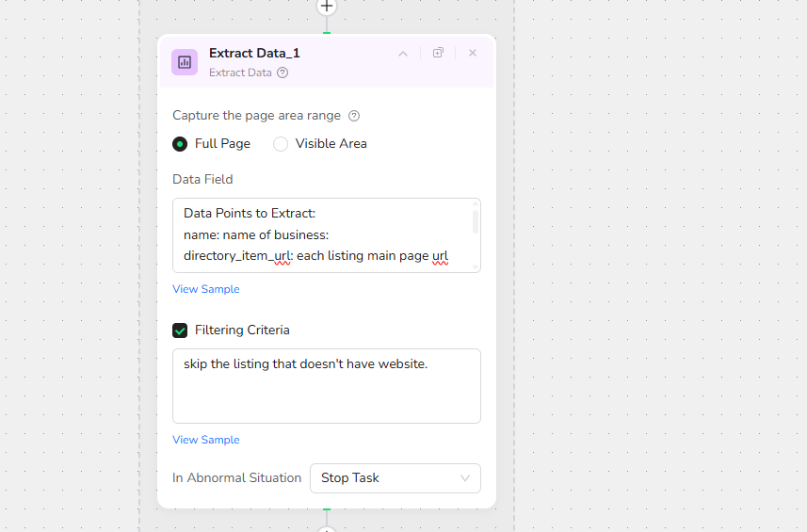Click the purple Extract Data node icon

coord(185,62)
